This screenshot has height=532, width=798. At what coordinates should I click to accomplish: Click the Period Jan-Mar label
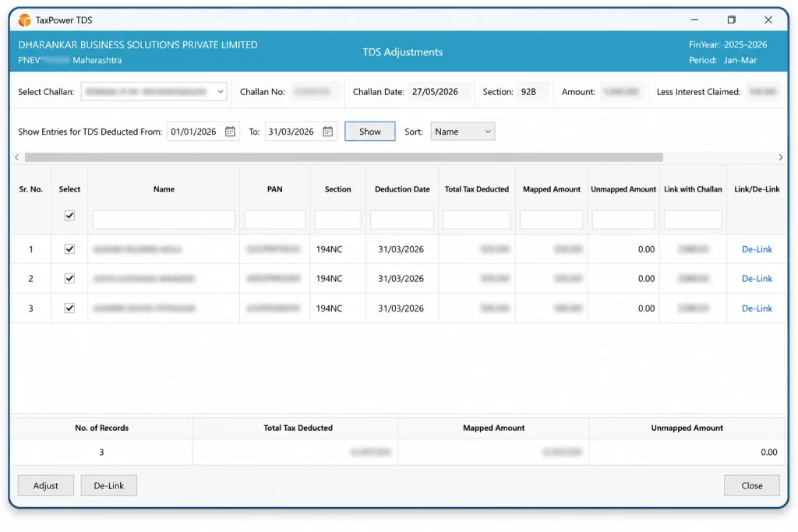coord(722,60)
